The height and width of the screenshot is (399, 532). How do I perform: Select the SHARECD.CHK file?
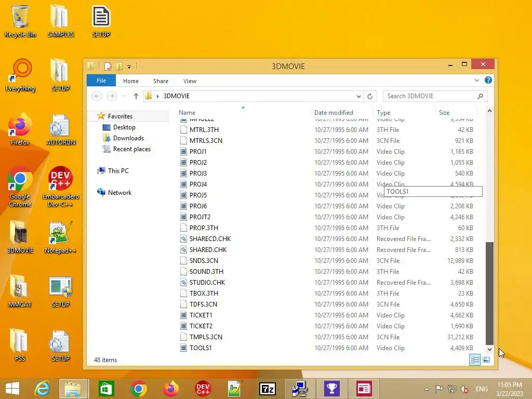327,239
